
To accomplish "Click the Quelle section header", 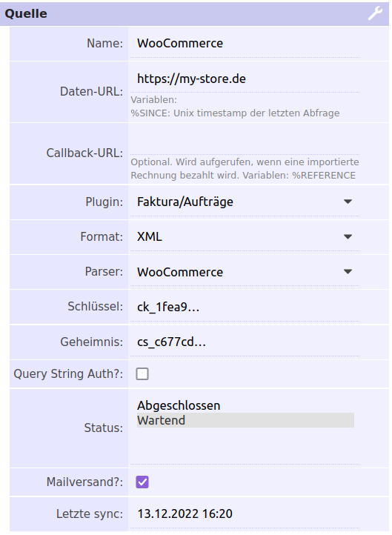I will (194, 13).
